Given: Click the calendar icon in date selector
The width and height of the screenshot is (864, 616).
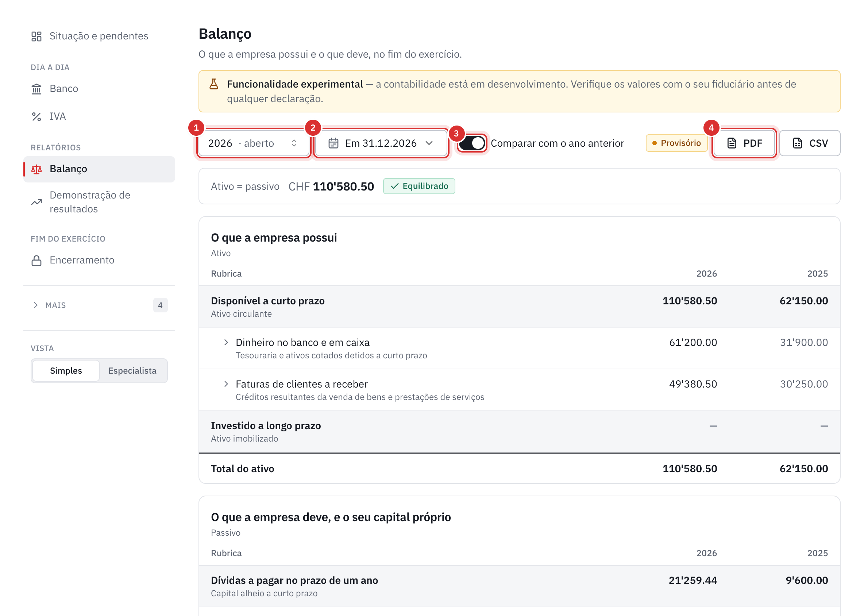Looking at the screenshot, I should click(x=333, y=143).
